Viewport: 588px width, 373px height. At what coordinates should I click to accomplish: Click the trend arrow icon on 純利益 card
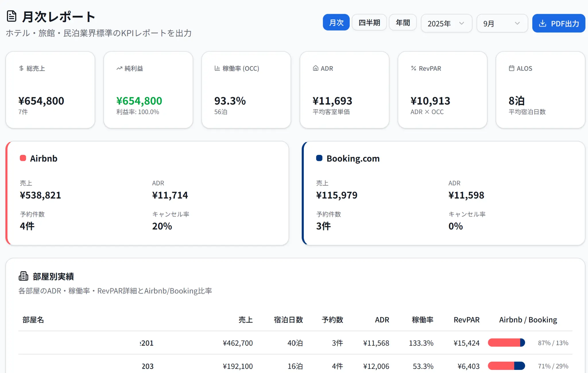[x=119, y=68]
